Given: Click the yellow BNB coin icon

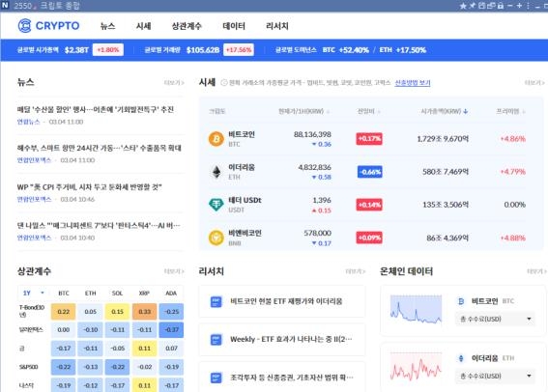Looking at the screenshot, I should tap(216, 238).
